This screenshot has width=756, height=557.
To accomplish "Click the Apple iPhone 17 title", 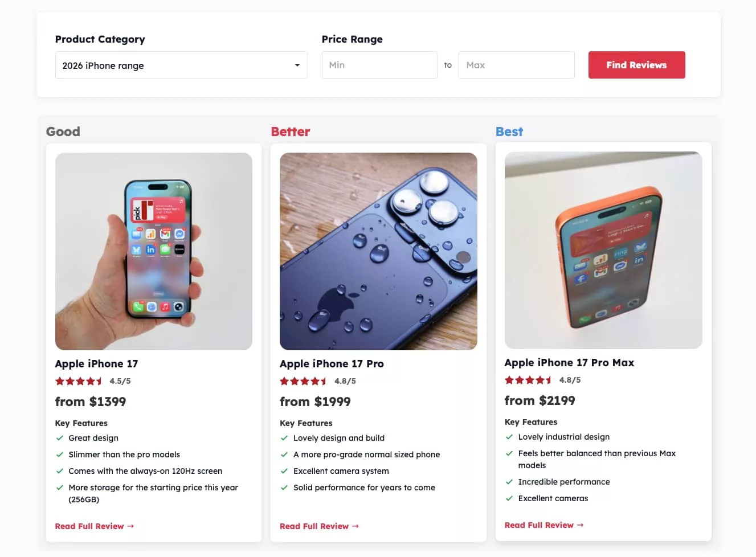I will pos(96,364).
